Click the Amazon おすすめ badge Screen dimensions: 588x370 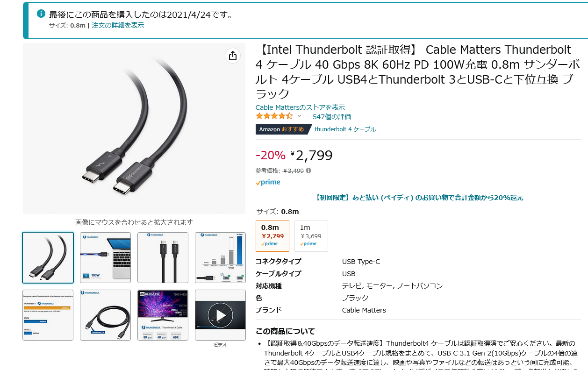coord(282,129)
